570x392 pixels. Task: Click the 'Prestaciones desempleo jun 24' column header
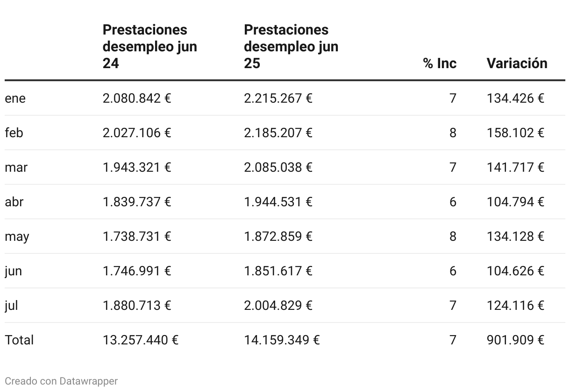(x=150, y=47)
